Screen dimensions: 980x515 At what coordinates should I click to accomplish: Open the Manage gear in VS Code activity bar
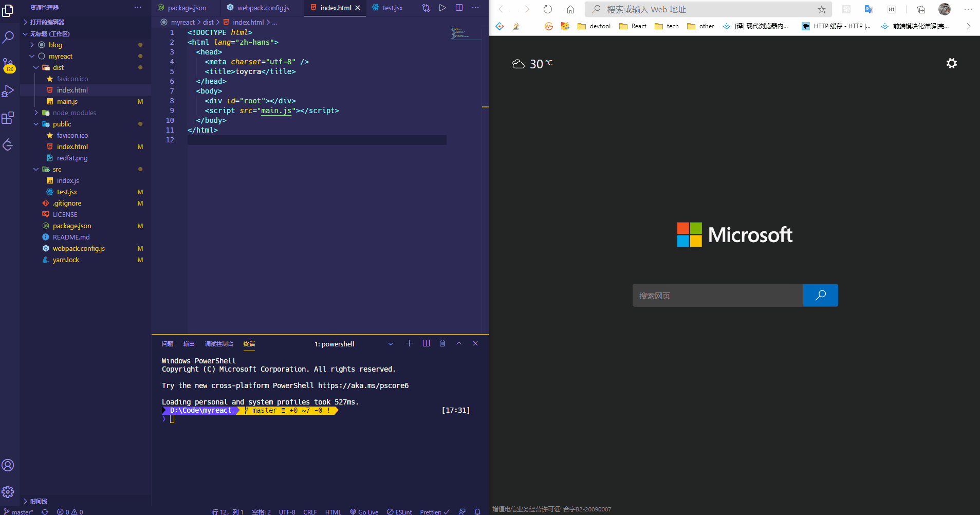pos(8,492)
